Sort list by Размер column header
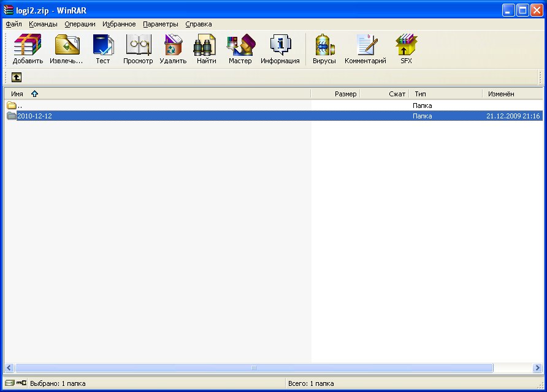The width and height of the screenshot is (547, 392). [x=345, y=94]
